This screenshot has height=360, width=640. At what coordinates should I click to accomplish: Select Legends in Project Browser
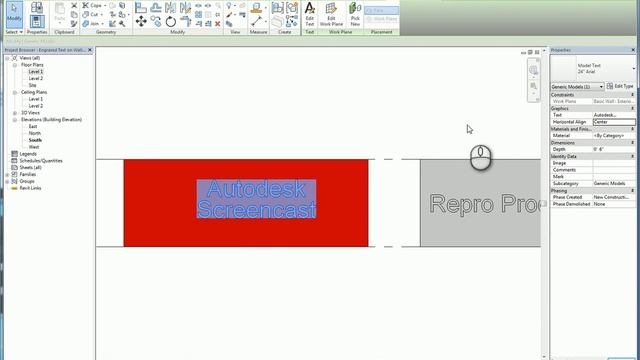(x=28, y=154)
